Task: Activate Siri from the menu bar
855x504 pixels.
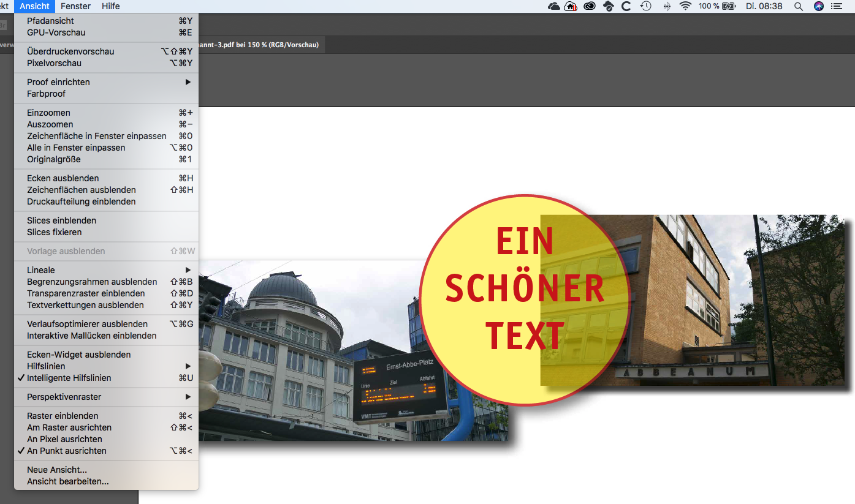Action: click(x=818, y=6)
